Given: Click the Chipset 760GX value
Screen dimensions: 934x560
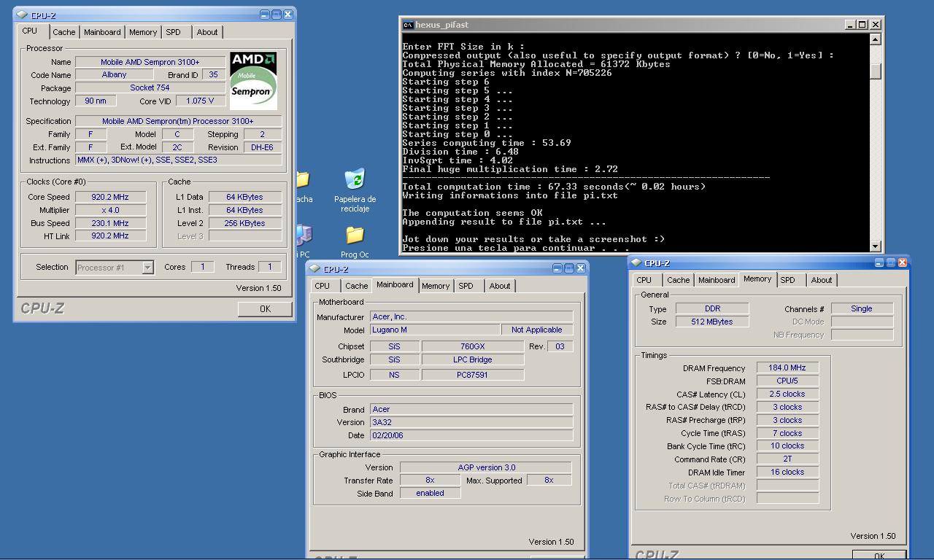Looking at the screenshot, I should tap(473, 346).
